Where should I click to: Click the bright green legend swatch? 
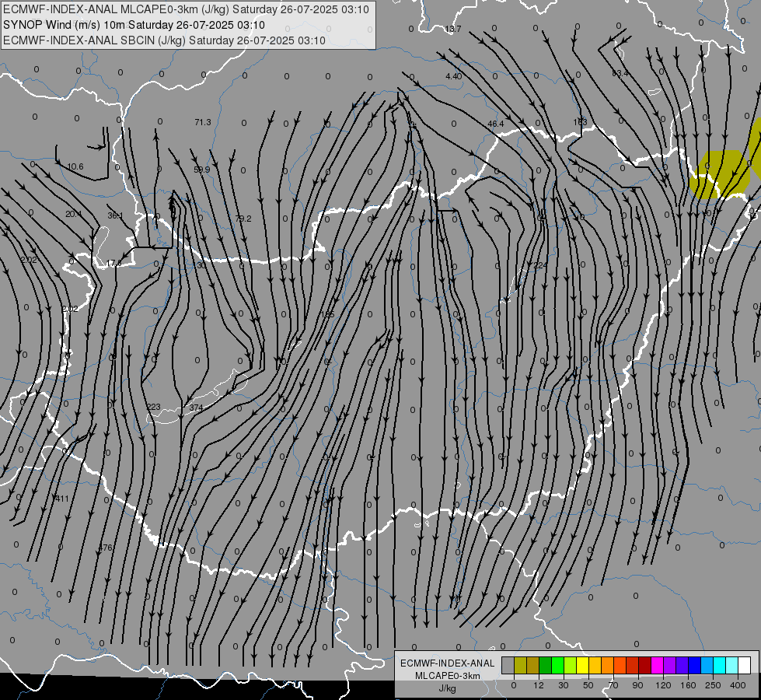point(557,665)
